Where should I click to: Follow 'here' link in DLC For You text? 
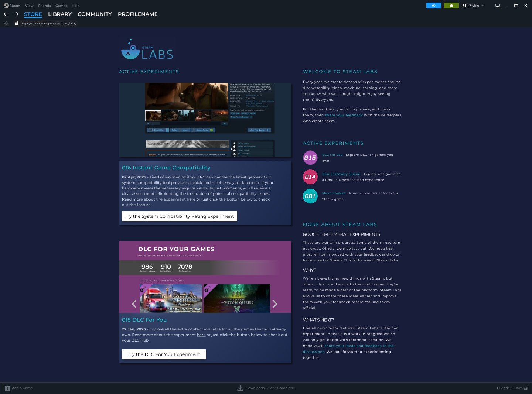click(201, 335)
